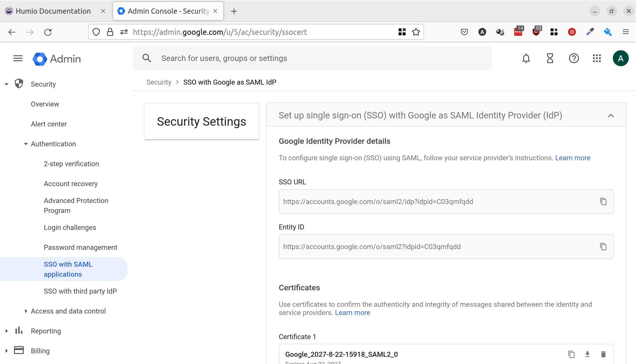Open the help menu

pos(574,58)
